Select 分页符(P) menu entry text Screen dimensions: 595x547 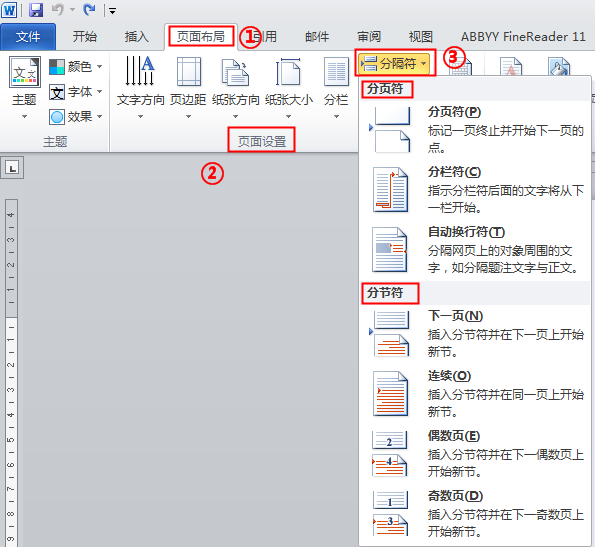tap(455, 112)
